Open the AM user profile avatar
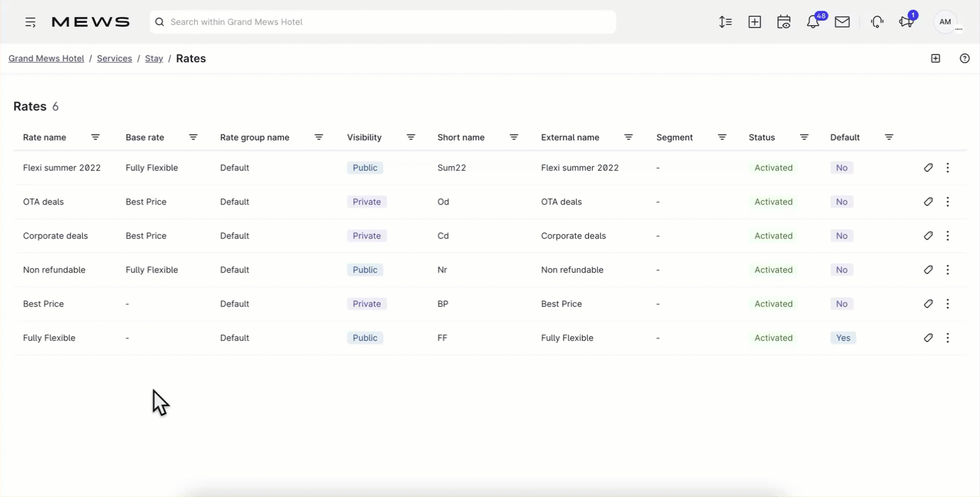This screenshot has width=980, height=497. pos(945,22)
